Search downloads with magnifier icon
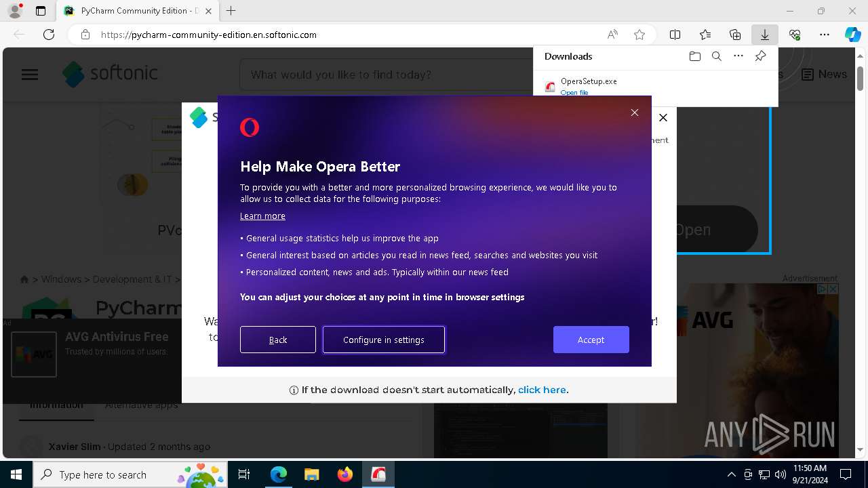Image resolution: width=868 pixels, height=488 pixels. [716, 56]
